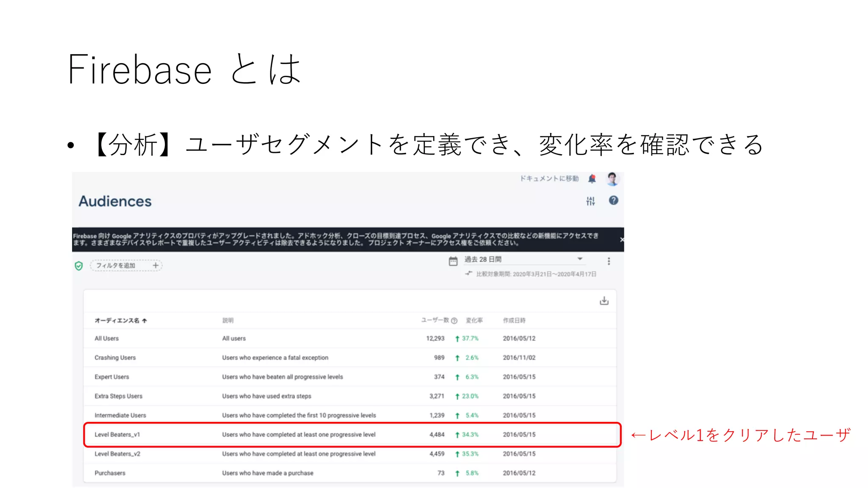Click the comparison period text
This screenshot has width=868, height=488.
[x=536, y=274]
